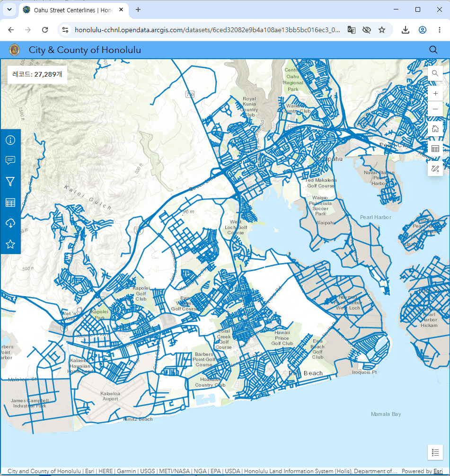Reload the current page

(45, 30)
